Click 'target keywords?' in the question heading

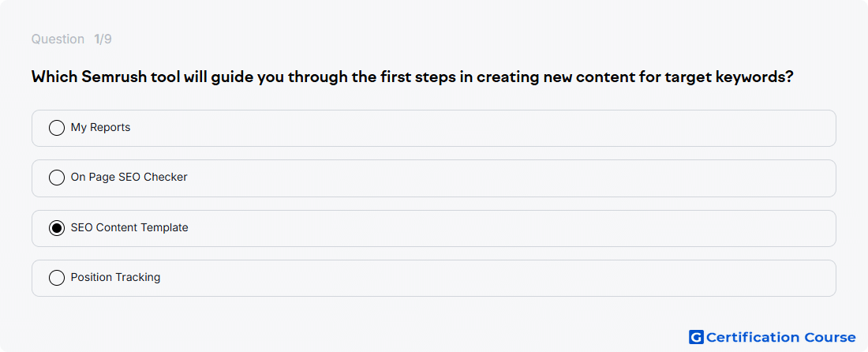734,77
